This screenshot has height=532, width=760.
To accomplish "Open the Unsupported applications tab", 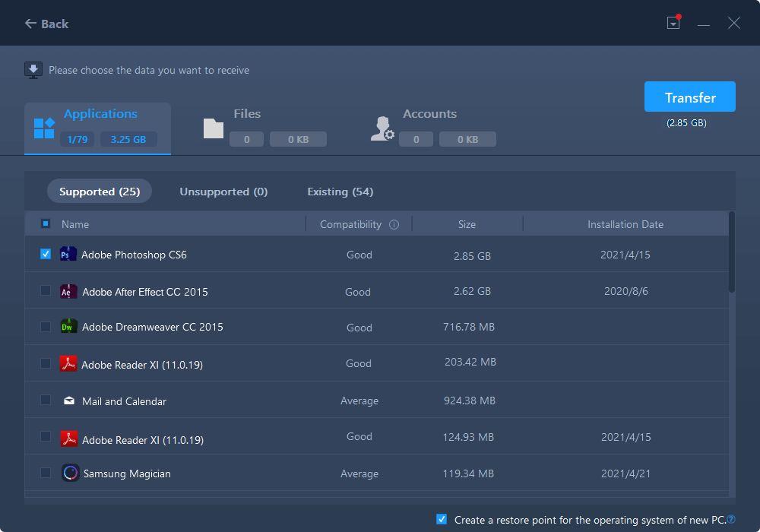I will (223, 191).
